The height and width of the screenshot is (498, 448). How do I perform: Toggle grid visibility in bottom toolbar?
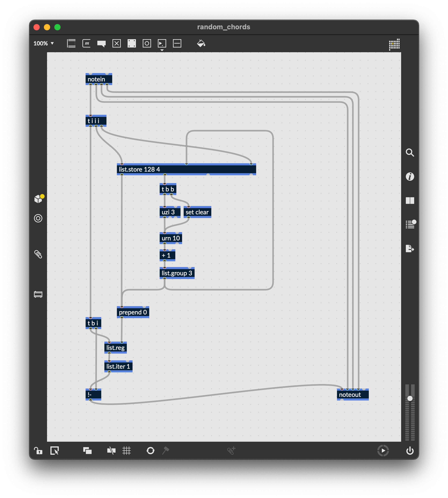coord(126,450)
